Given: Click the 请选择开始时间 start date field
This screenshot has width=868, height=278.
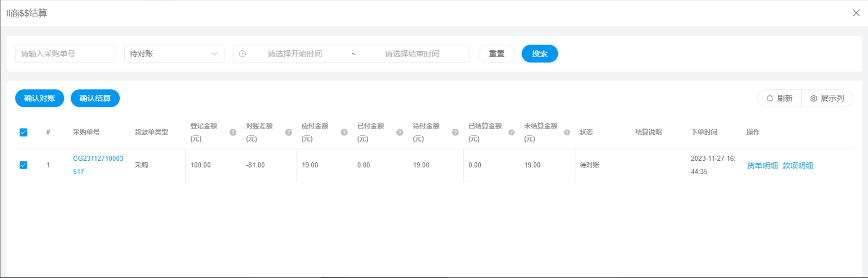Looking at the screenshot, I should (x=295, y=54).
